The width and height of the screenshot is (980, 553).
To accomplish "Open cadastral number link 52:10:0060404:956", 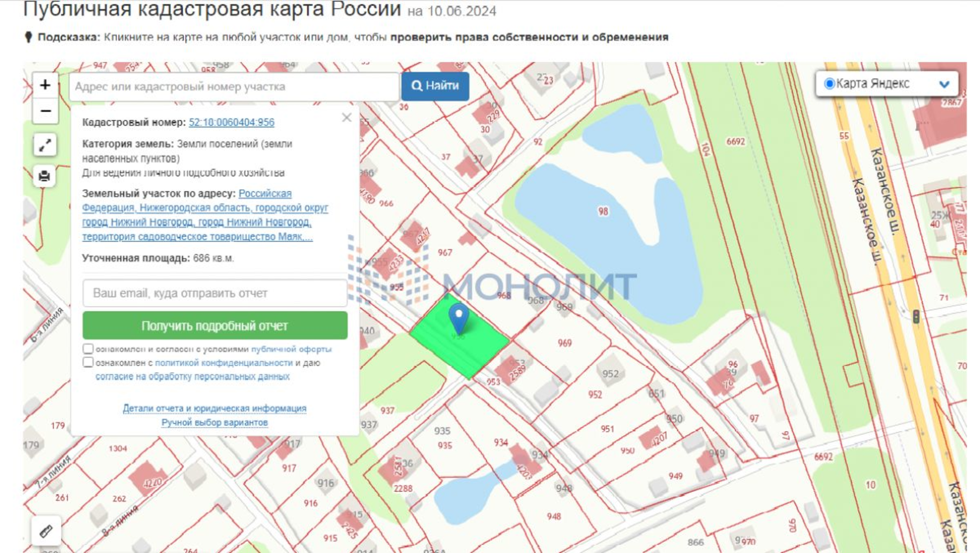I will point(231,122).
